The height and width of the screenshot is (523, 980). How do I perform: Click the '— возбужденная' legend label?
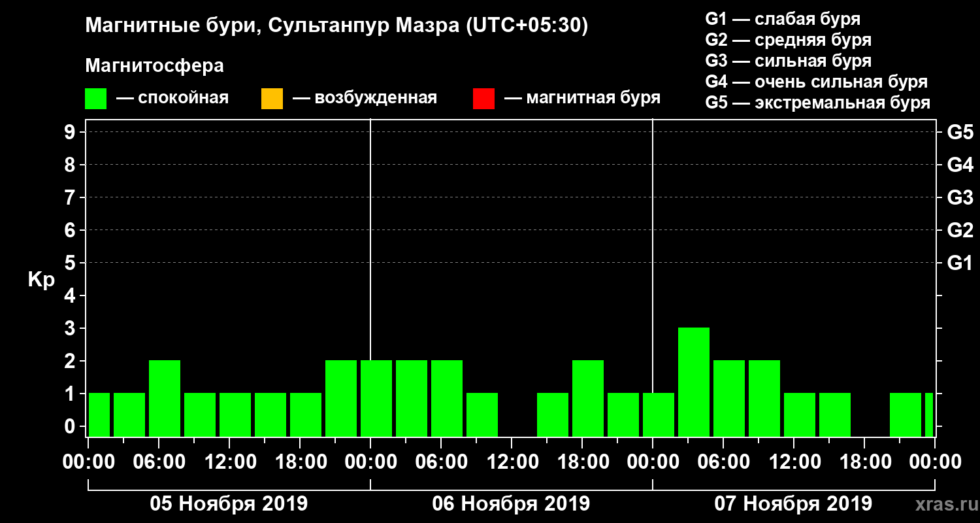tap(365, 98)
